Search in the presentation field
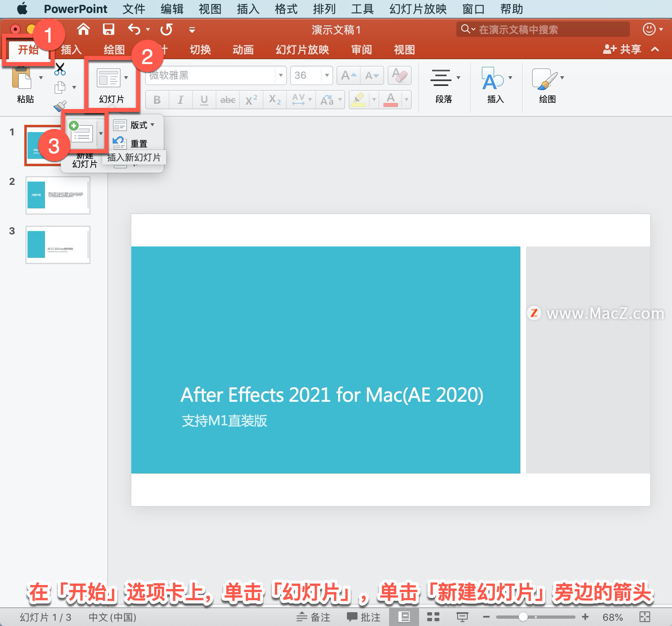The height and width of the screenshot is (626, 672). point(543,29)
